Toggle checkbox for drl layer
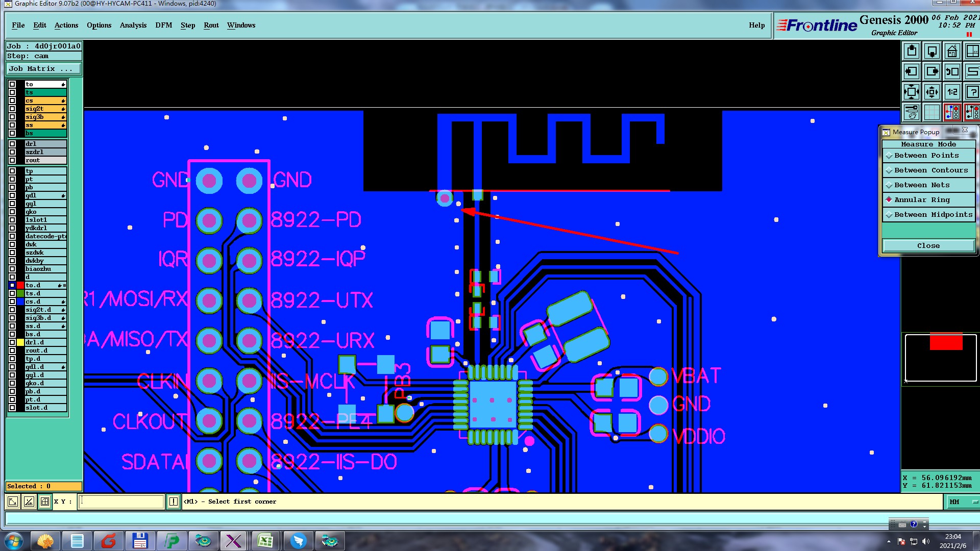980x551 pixels. click(x=12, y=144)
